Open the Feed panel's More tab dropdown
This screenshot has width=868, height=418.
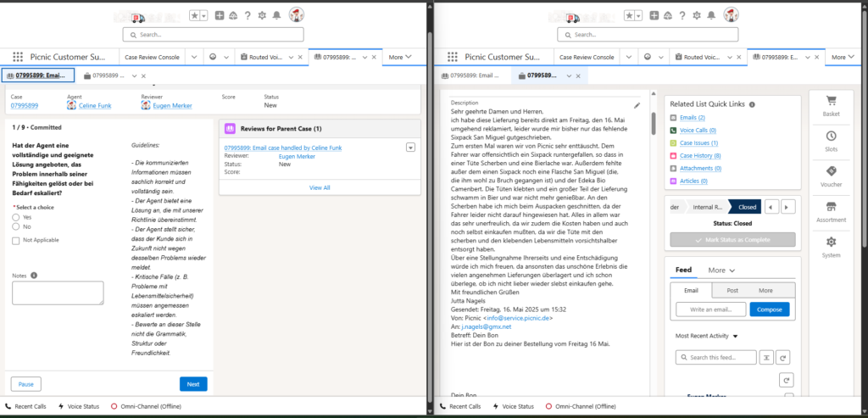tap(721, 270)
